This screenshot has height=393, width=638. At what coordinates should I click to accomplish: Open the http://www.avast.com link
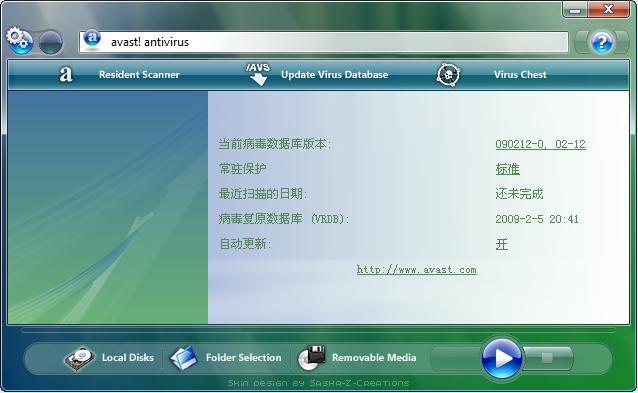pos(417,270)
